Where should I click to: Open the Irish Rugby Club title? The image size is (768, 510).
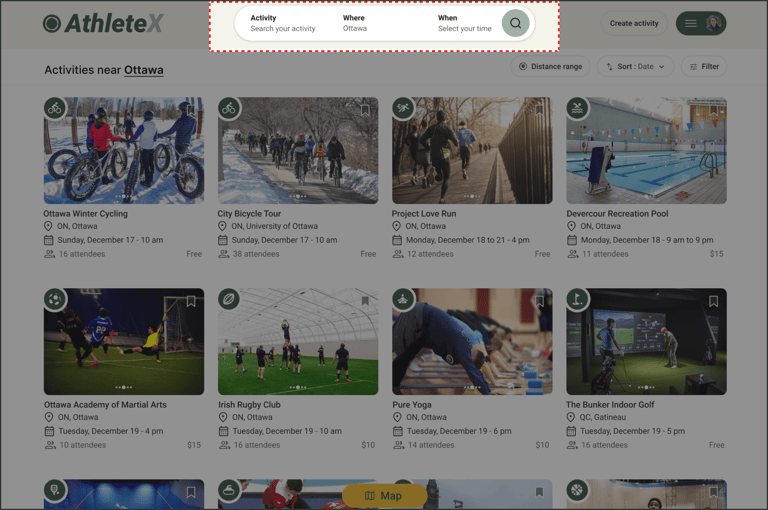(249, 405)
